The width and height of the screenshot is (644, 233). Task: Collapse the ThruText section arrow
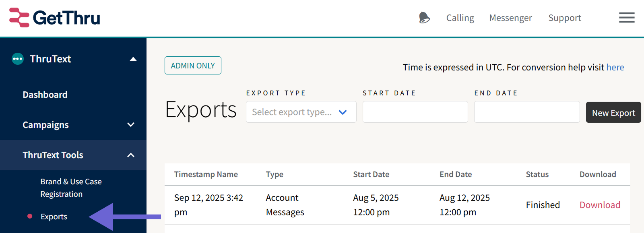(133, 59)
